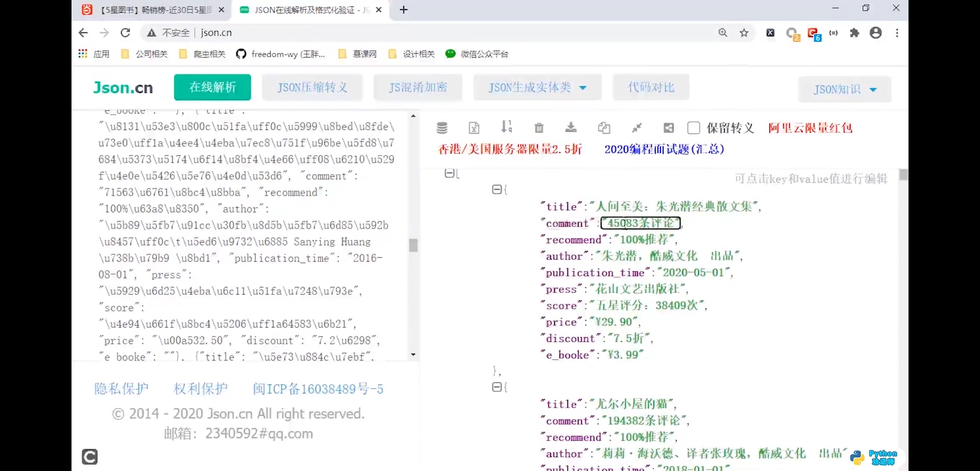Open the 爬虫相关 bookmark folder
The height and width of the screenshot is (471, 980).
pyautogui.click(x=202, y=54)
